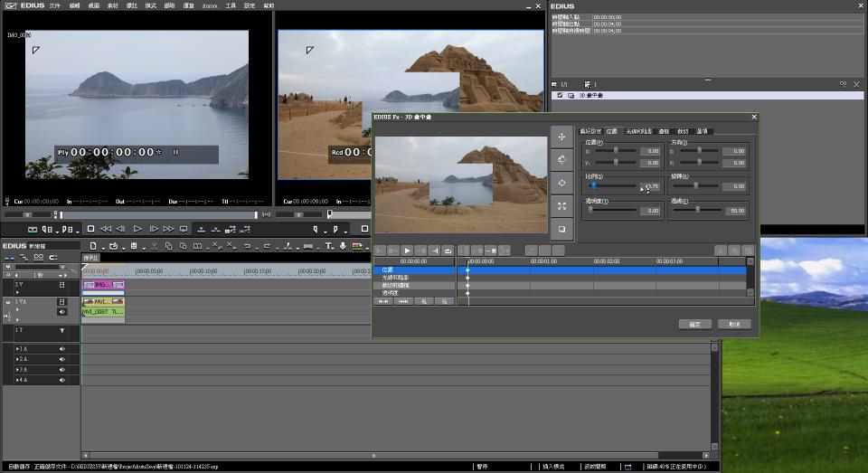Click the voice-over microphone icon
868x473 pixels.
343,246
